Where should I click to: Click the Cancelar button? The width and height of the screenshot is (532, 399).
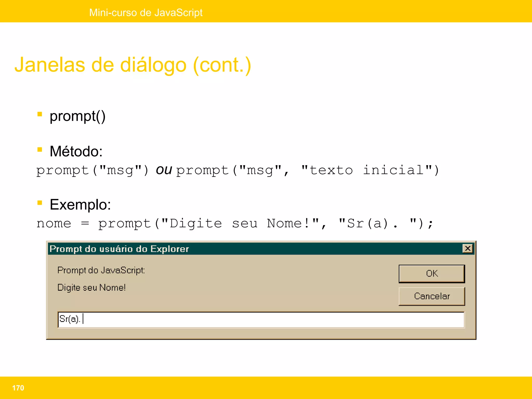(432, 296)
